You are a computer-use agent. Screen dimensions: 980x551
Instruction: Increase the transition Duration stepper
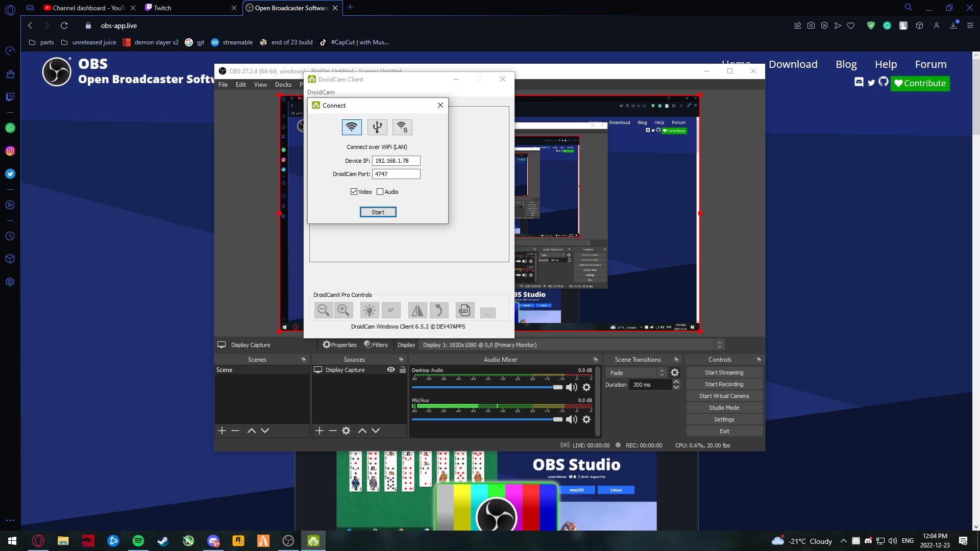676,382
